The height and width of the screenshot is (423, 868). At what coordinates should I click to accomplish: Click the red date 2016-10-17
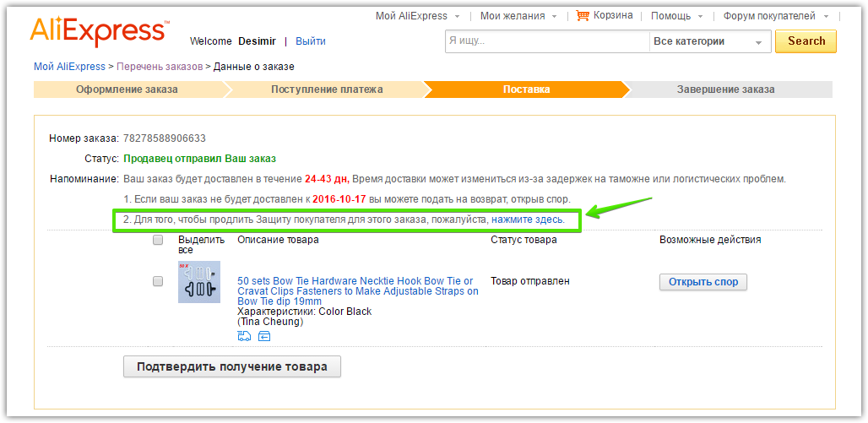(339, 198)
